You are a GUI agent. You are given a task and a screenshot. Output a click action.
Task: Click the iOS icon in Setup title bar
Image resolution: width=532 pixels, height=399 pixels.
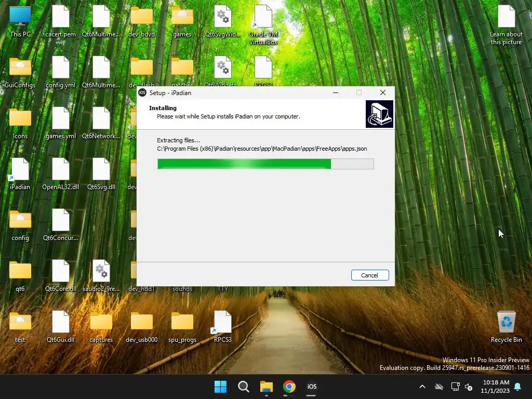[x=142, y=92]
